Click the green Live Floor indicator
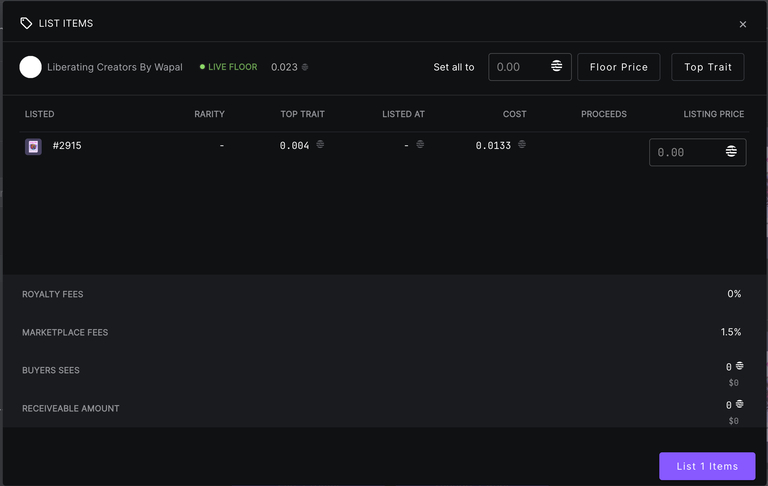 tap(229, 67)
